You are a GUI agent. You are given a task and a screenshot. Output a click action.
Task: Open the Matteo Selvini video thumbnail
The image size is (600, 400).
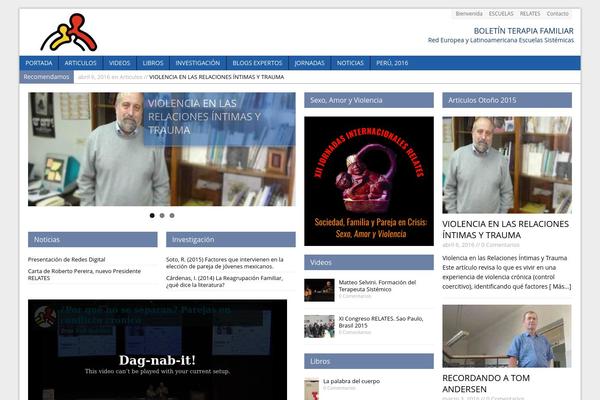pos(319,290)
